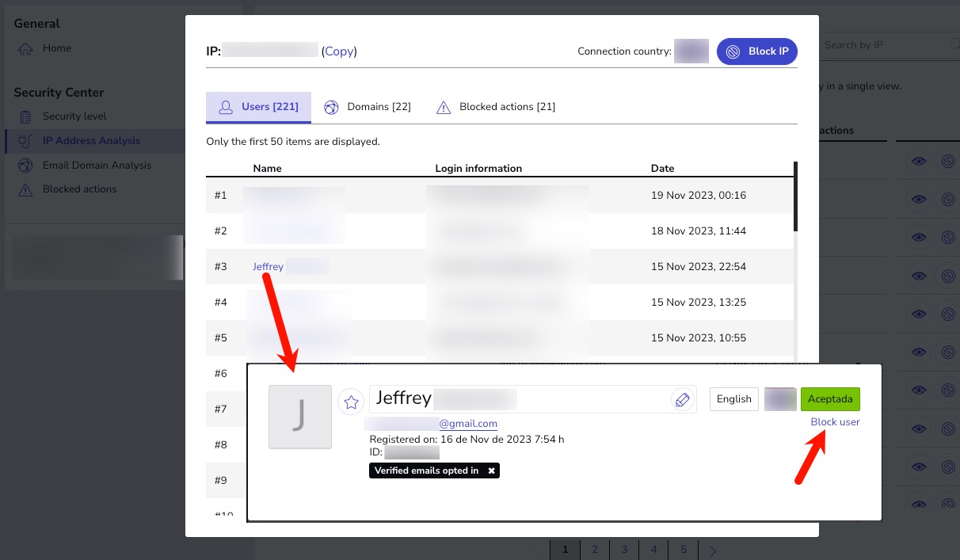Go to page 3 in pagination

pyautogui.click(x=624, y=550)
